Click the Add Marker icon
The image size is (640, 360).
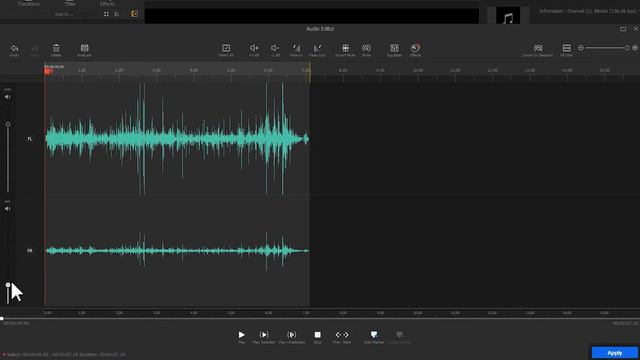tap(374, 335)
